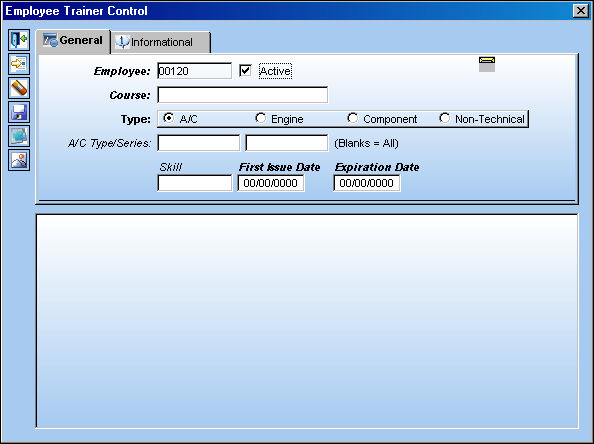Click the eraser clear icon

pos(19,88)
